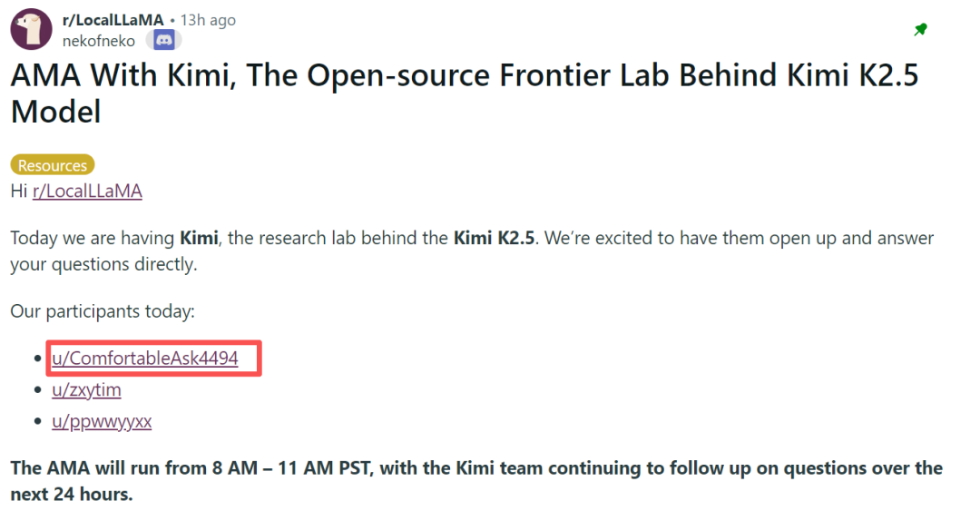Image resolution: width=980 pixels, height=511 pixels.
Task: Click the word "Hi" in the greeting
Action: pos(19,191)
